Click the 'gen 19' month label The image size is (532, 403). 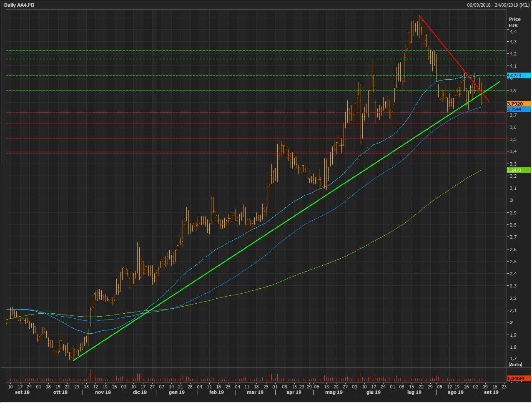[x=177, y=392]
